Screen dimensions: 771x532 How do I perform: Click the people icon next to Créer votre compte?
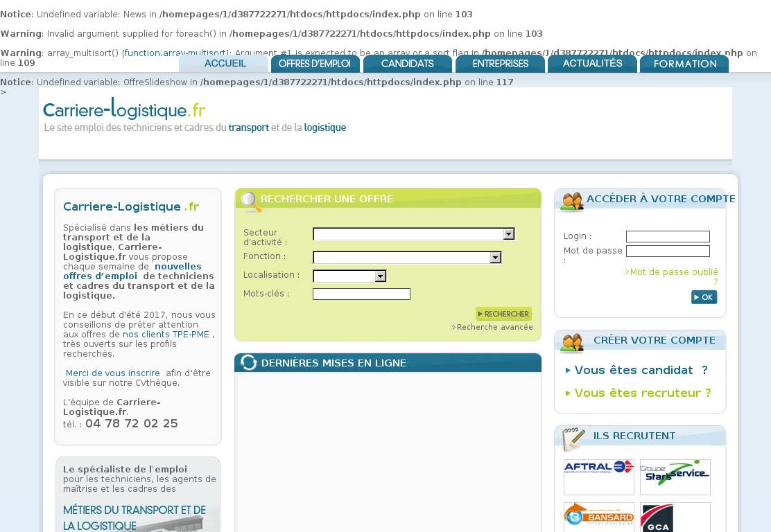click(572, 342)
